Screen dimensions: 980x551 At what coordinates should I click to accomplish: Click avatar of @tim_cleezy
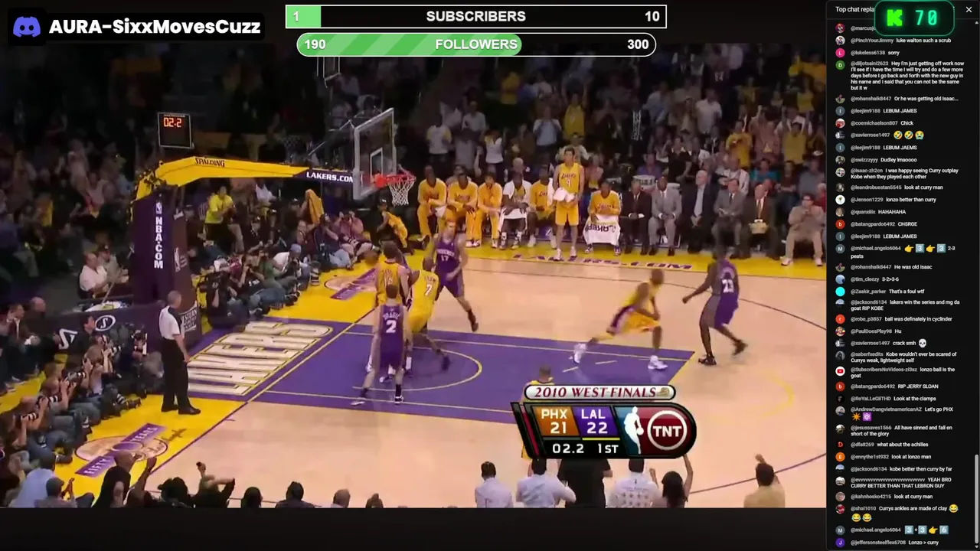pos(840,279)
